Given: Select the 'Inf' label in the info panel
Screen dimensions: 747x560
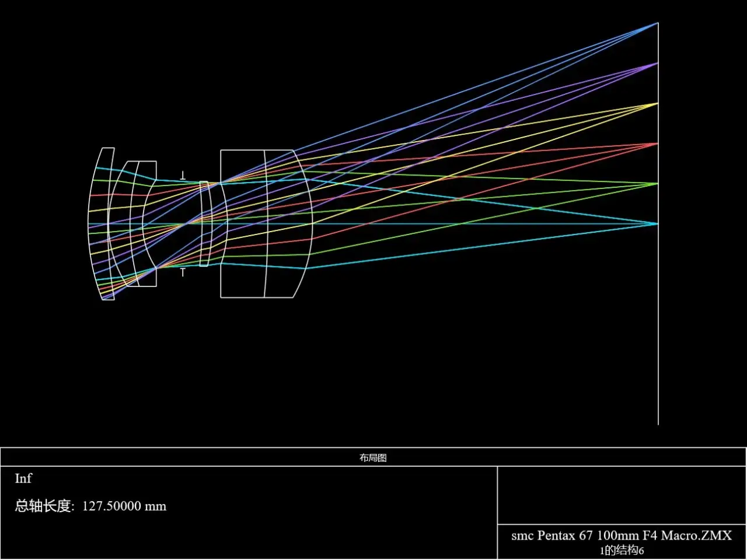Looking at the screenshot, I should tap(23, 478).
